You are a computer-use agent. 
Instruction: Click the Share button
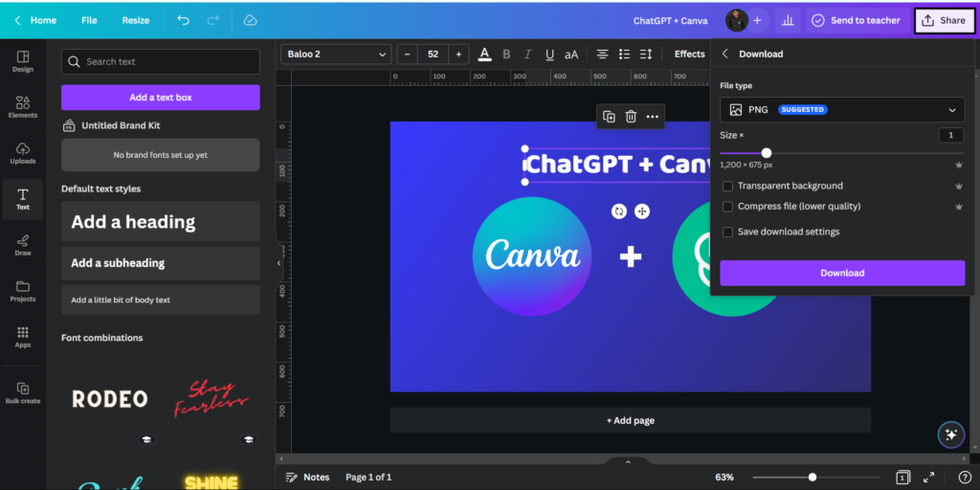tap(944, 21)
